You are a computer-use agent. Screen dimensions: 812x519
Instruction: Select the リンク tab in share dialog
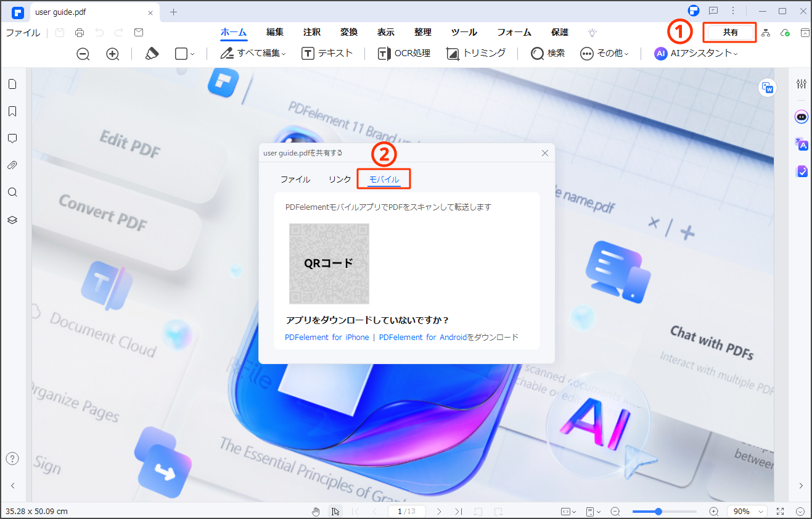coord(340,180)
